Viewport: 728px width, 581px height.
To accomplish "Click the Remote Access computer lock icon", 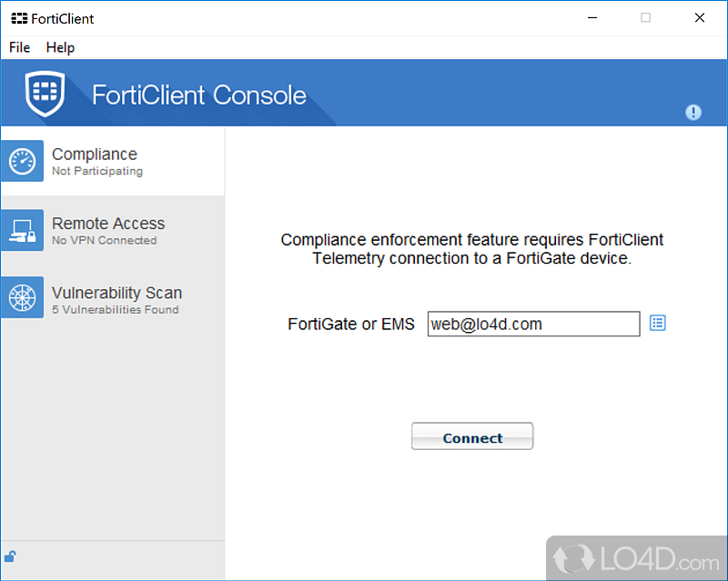I will pyautogui.click(x=22, y=231).
